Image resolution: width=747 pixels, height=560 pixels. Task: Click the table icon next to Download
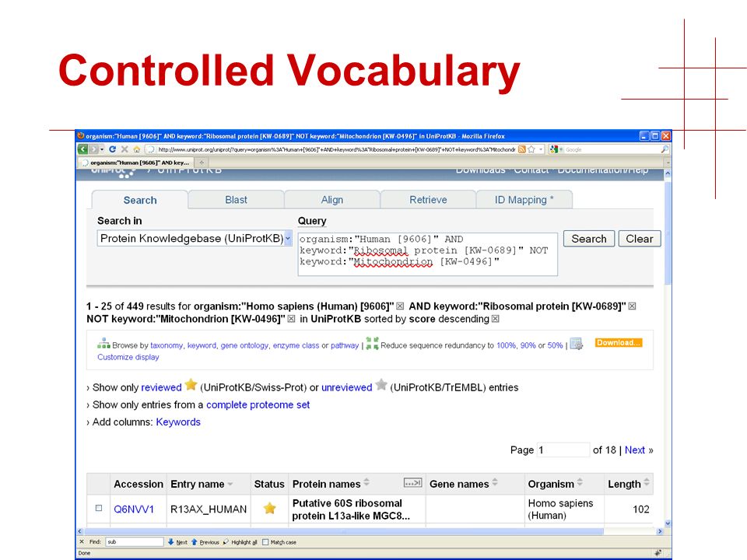[x=577, y=343]
